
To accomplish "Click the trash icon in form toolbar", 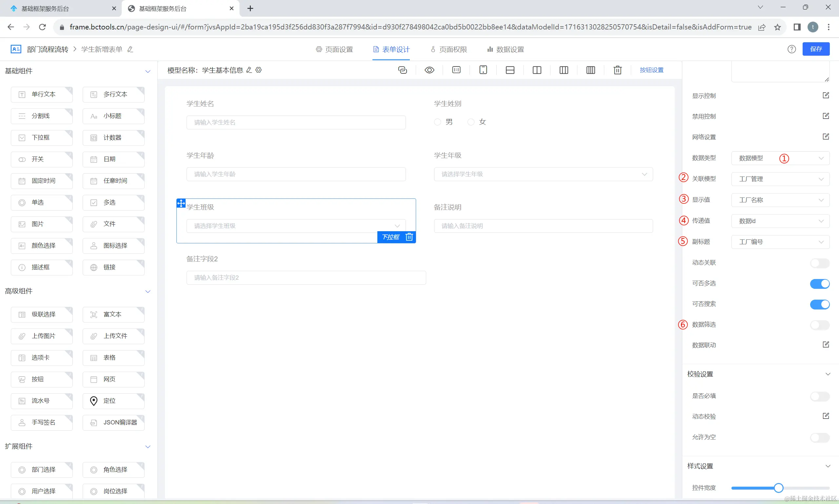I will 617,70.
